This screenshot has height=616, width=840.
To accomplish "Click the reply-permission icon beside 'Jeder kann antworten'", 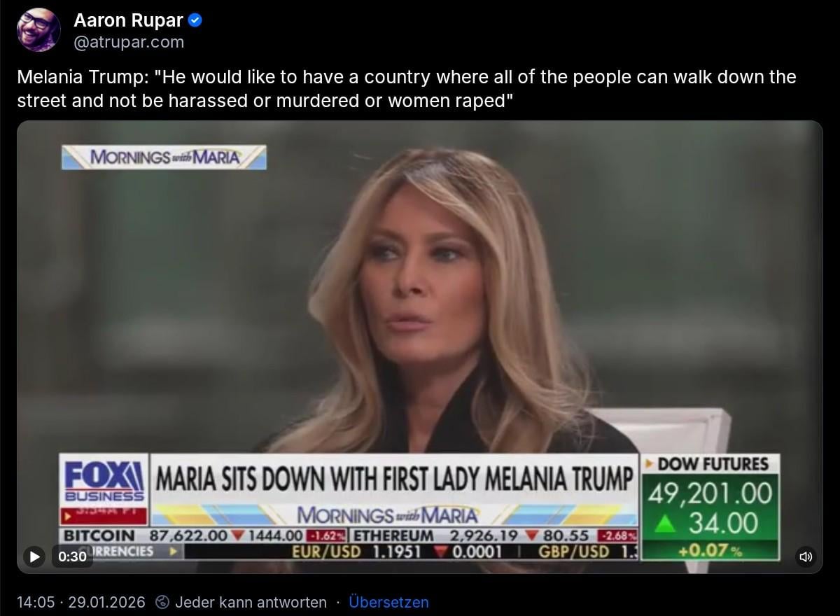I will click(162, 602).
